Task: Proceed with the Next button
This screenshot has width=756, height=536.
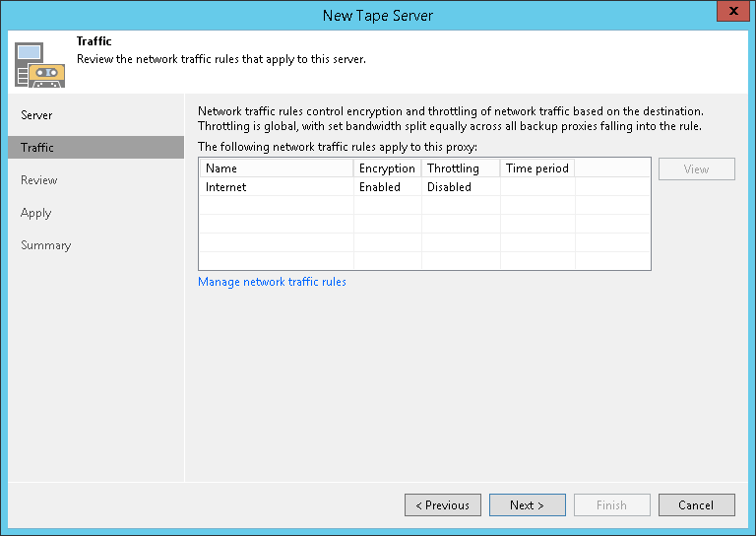Action: (528, 505)
